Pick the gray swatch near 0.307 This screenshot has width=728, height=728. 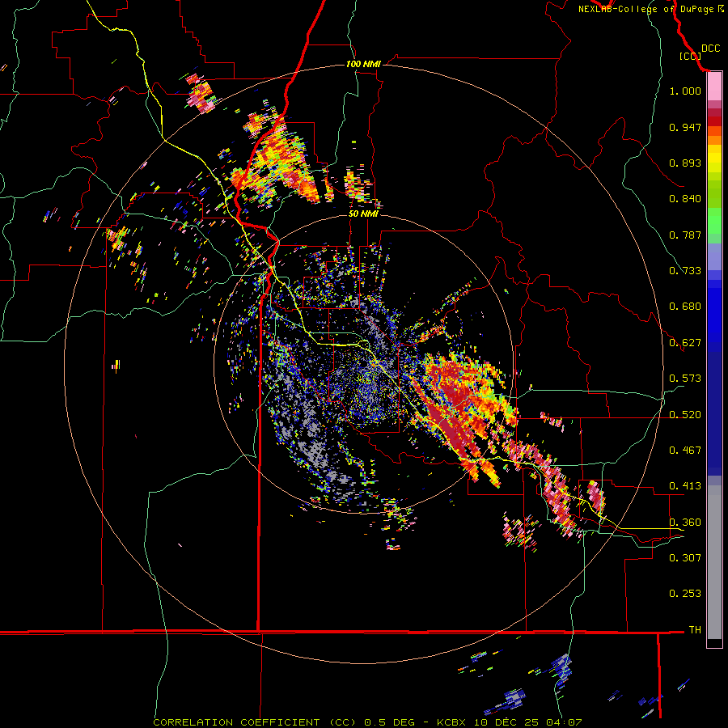point(714,562)
